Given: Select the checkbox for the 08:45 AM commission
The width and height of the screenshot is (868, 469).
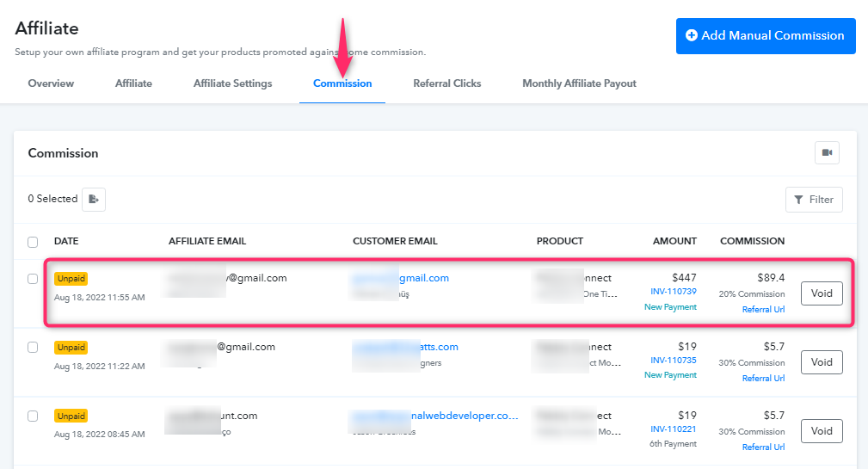Looking at the screenshot, I should point(33,416).
